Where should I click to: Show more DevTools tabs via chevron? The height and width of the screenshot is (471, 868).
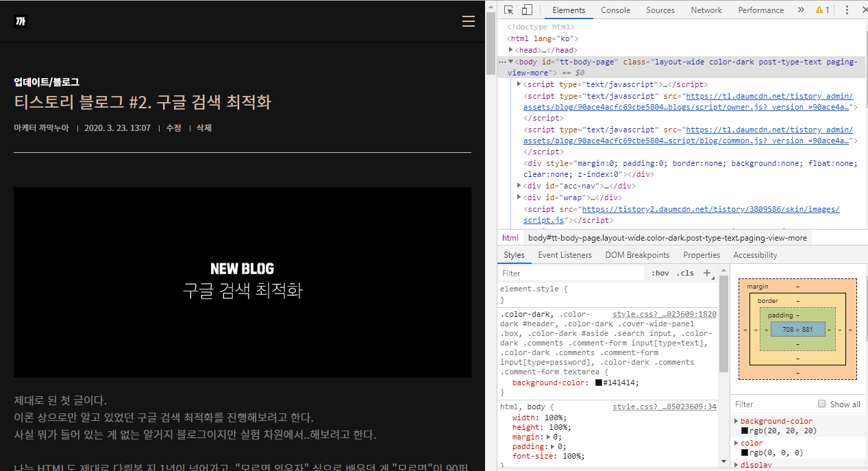pyautogui.click(x=801, y=10)
